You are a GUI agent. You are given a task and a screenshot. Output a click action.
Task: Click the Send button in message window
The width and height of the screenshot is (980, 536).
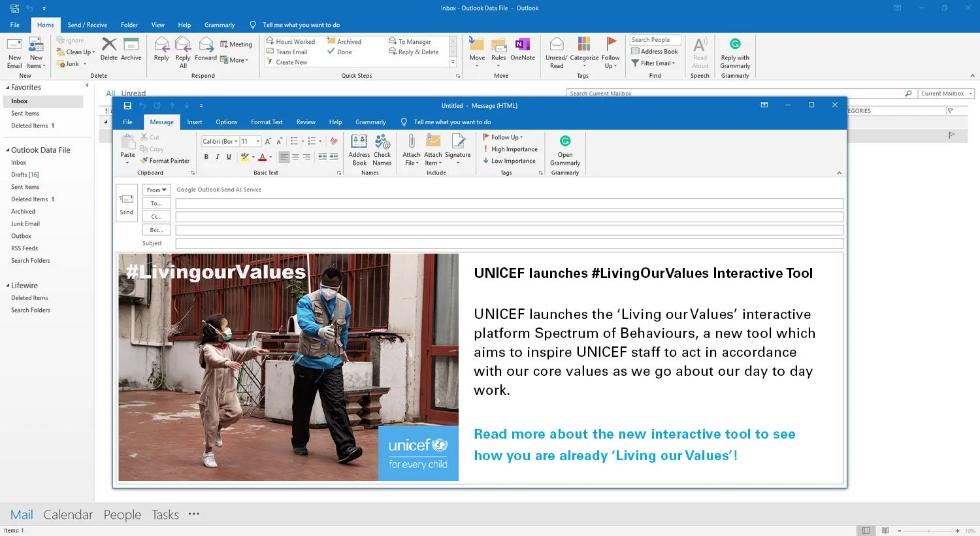(127, 203)
